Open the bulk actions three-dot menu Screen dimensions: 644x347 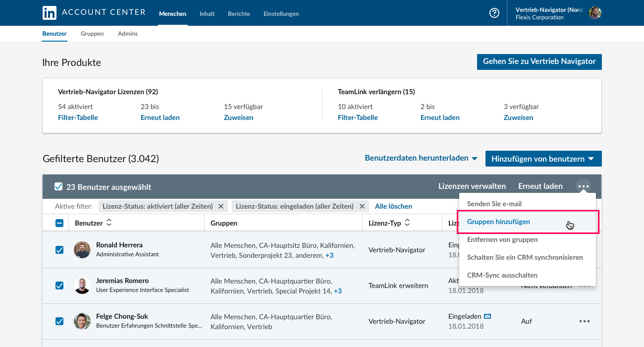pos(584,186)
